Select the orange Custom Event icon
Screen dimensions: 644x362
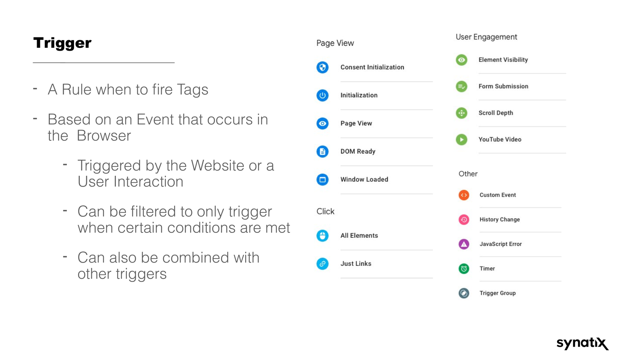click(x=464, y=195)
